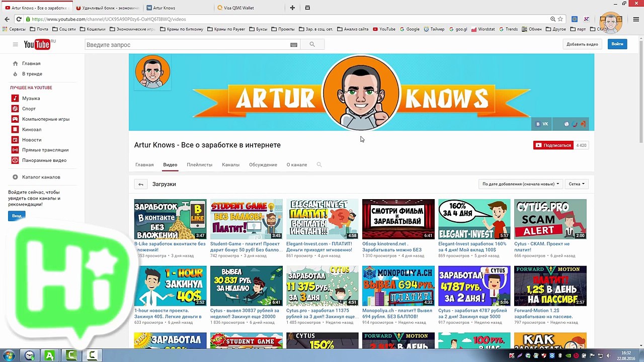This screenshot has height=362, width=644.
Task: Click the channel title Artur Knows heading
Action: pos(207,145)
